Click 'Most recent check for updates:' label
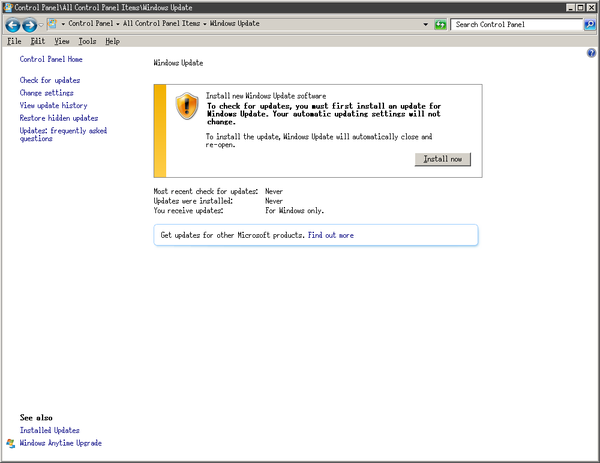 click(x=206, y=191)
